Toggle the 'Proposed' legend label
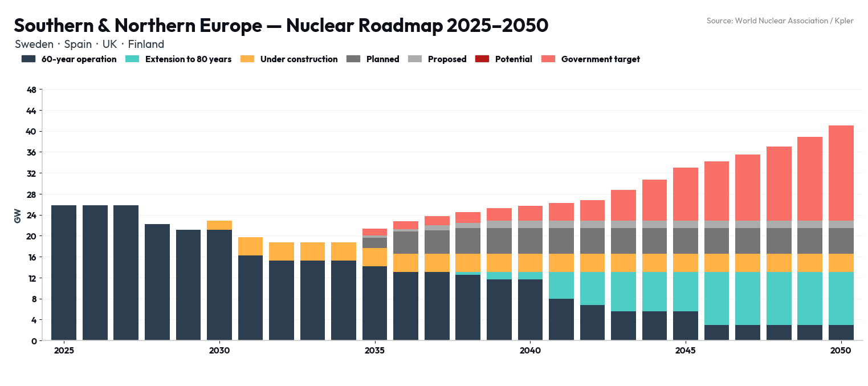 point(447,59)
